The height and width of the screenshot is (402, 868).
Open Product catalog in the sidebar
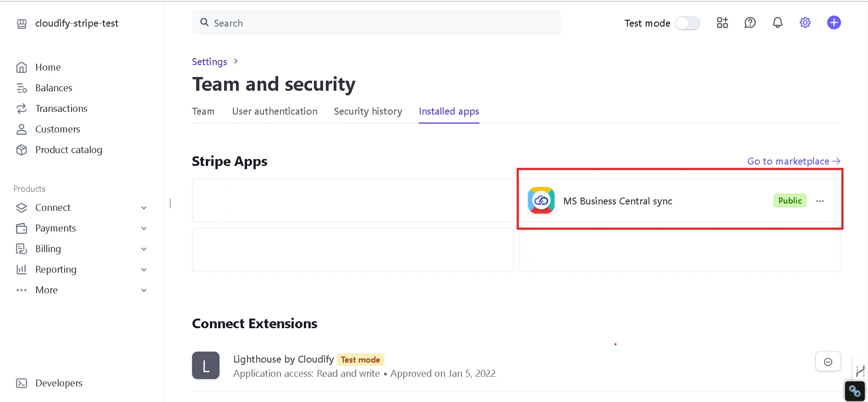click(x=69, y=150)
